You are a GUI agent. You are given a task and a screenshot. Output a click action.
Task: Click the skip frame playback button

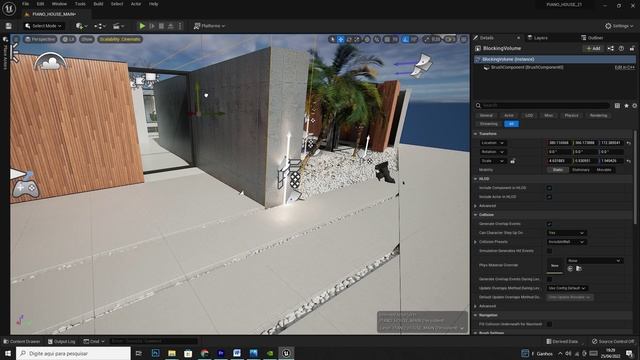(152, 26)
